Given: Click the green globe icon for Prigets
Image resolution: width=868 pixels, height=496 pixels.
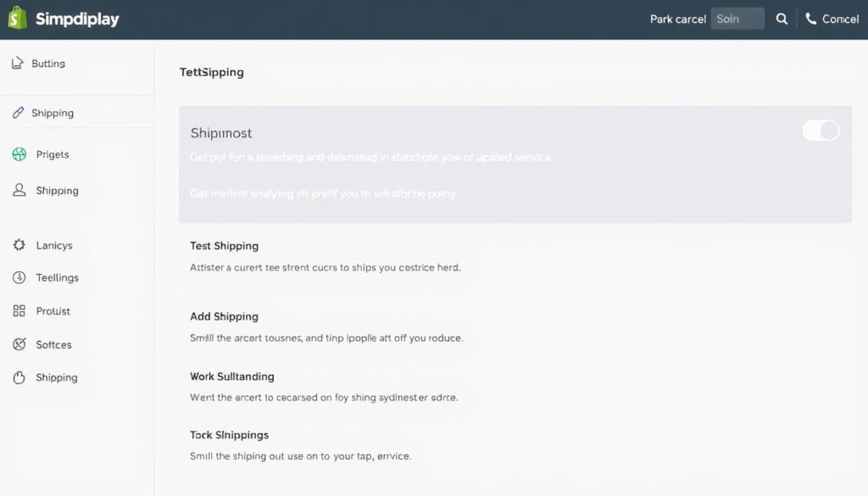Looking at the screenshot, I should (19, 154).
